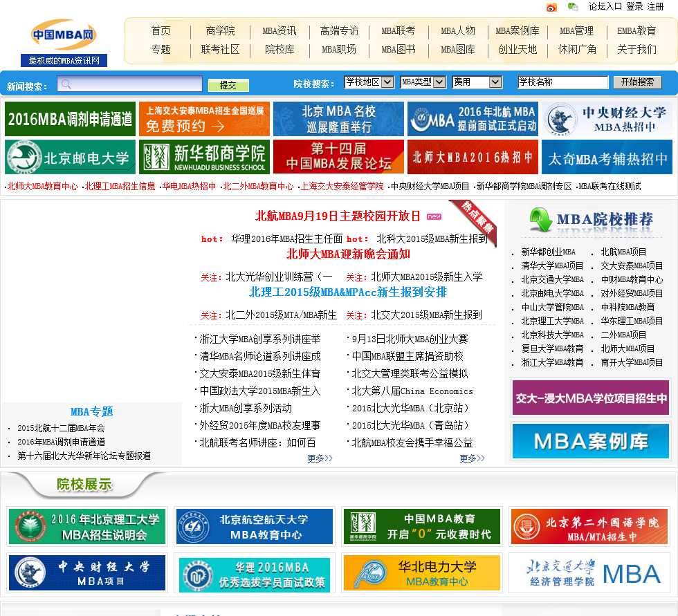Click 更多 under left news column
The width and height of the screenshot is (678, 616).
[320, 458]
